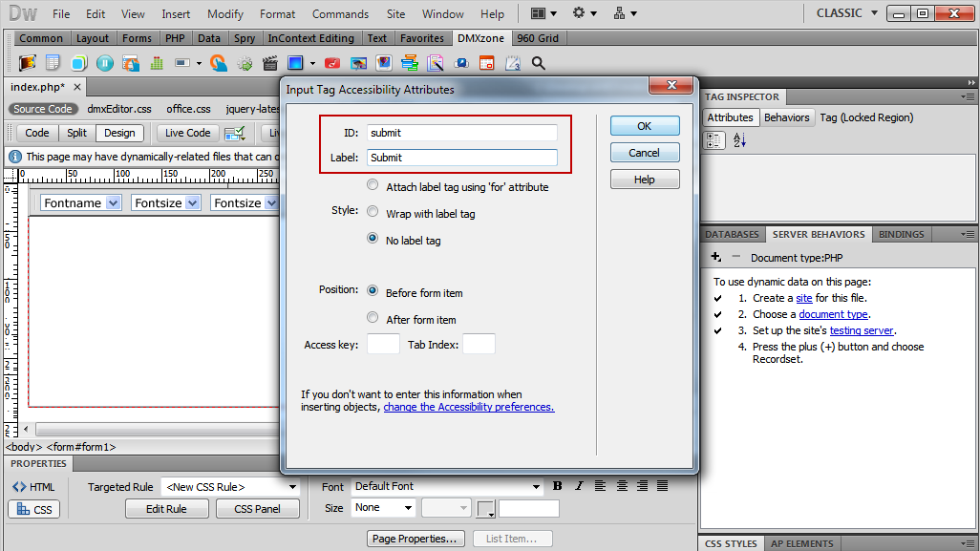Click into the Label input field
Screen dimensions: 980x551
[x=462, y=158]
